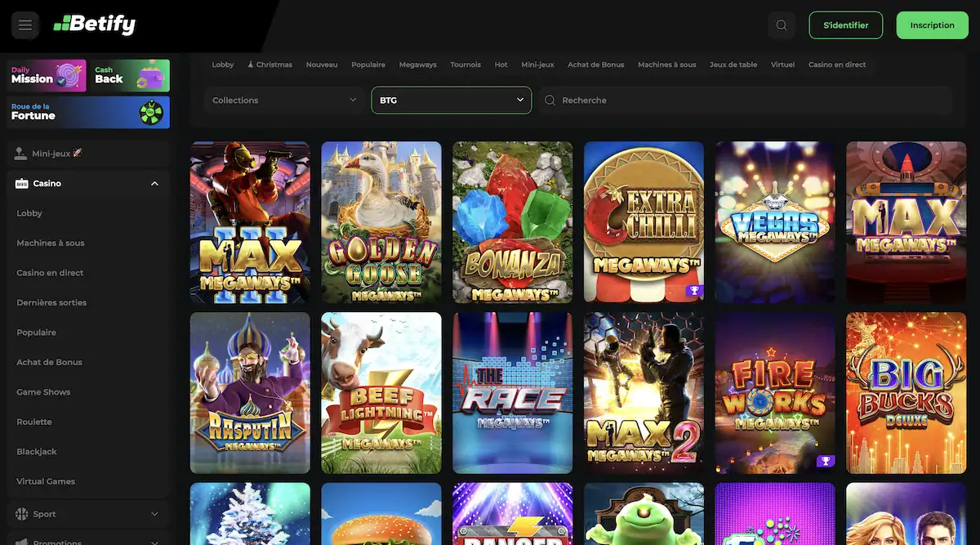Open the Golden Goose Megaways game
Image resolution: width=980 pixels, height=545 pixels.
(x=381, y=222)
